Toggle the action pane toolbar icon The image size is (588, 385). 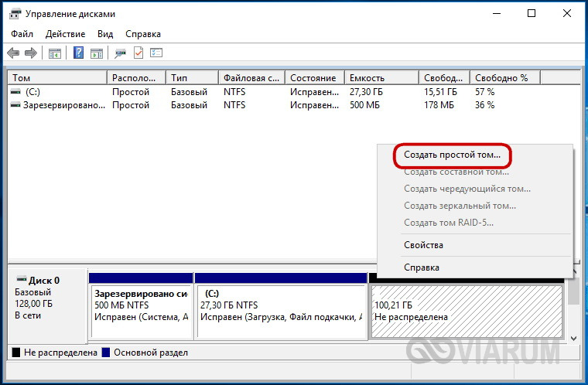tap(96, 53)
